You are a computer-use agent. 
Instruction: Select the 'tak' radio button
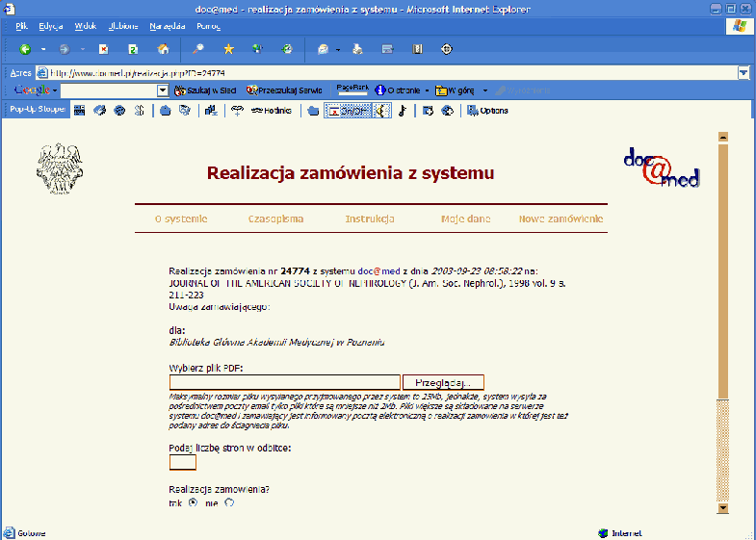tap(193, 502)
